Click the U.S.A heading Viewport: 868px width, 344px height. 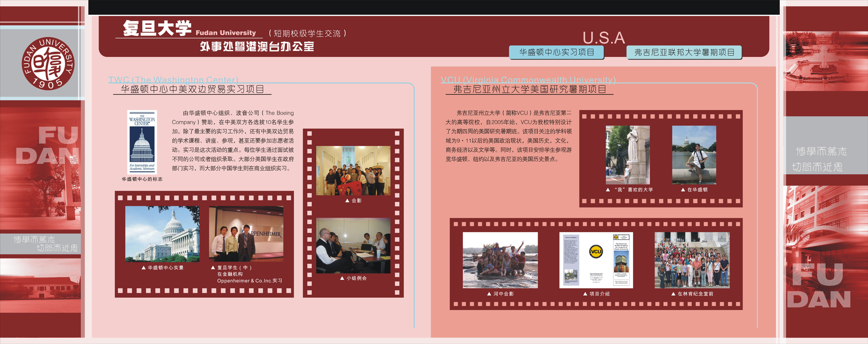603,38
